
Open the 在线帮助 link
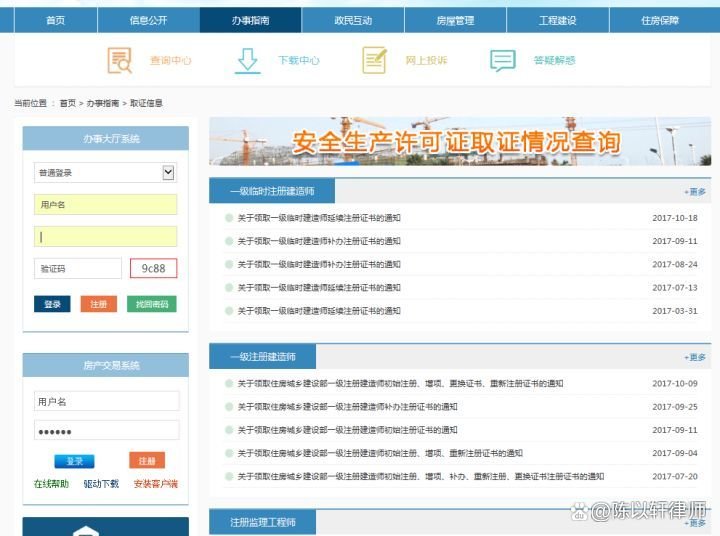coord(51,484)
